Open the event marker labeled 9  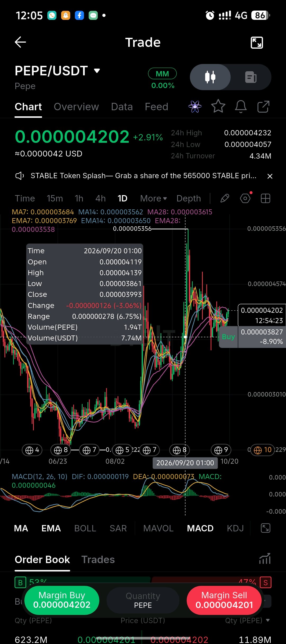tap(221, 450)
